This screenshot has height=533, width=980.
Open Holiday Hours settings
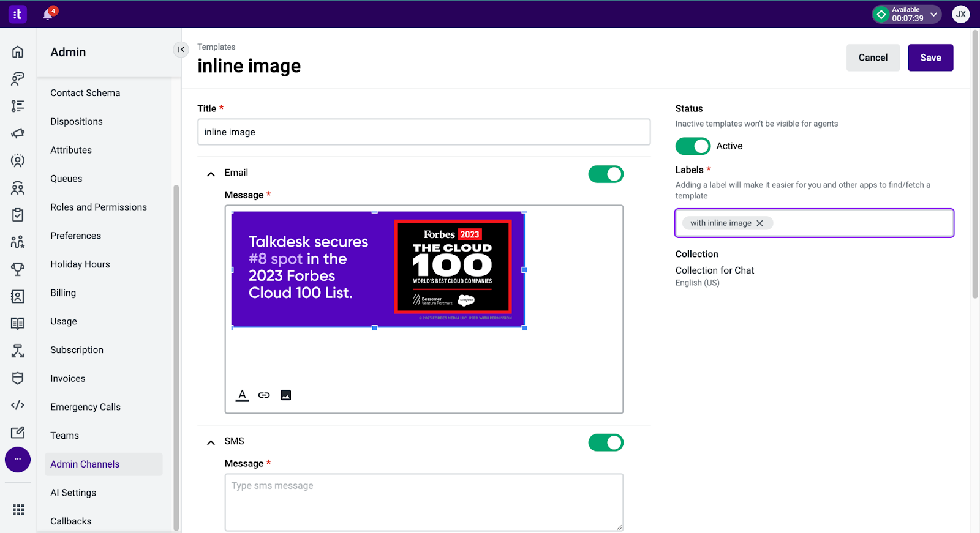[x=80, y=264]
